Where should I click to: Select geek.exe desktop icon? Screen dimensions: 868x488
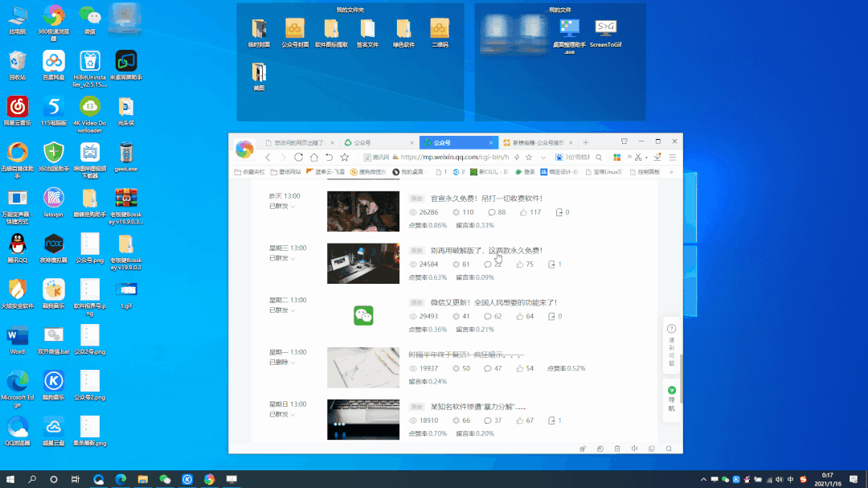click(125, 157)
